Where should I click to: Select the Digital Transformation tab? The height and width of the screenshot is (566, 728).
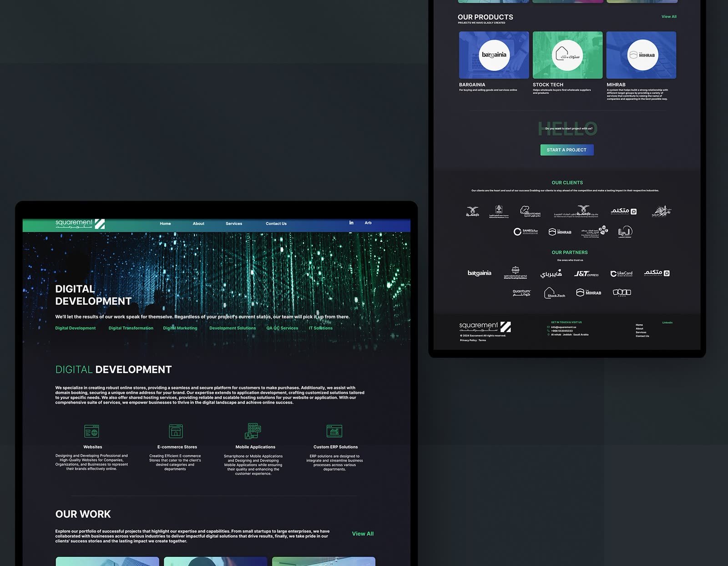[x=131, y=328]
